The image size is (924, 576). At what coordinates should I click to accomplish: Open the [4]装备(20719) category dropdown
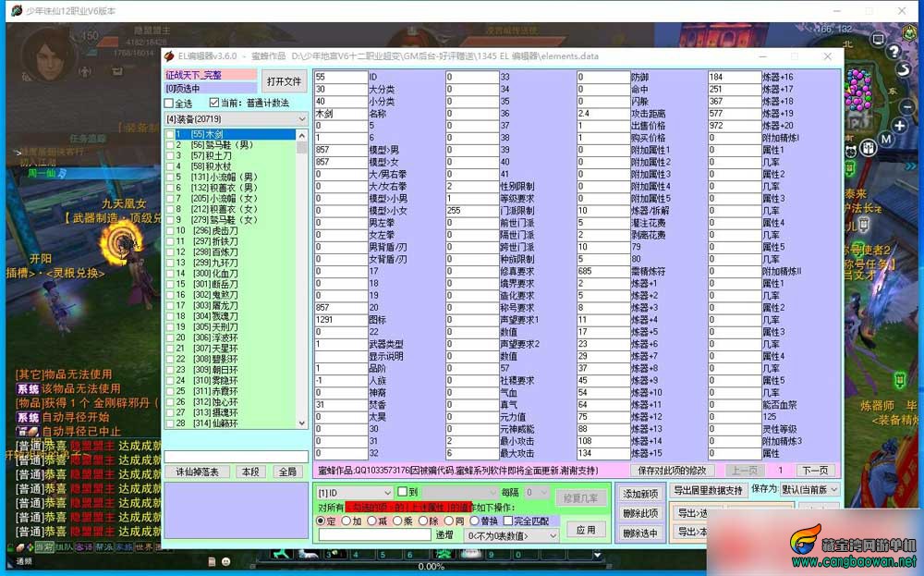click(236, 119)
